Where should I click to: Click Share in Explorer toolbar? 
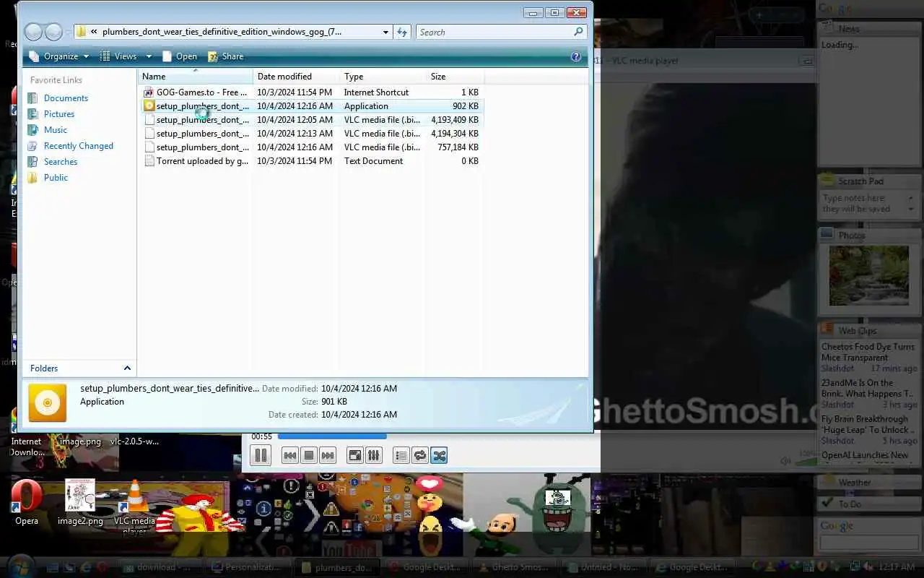point(226,56)
